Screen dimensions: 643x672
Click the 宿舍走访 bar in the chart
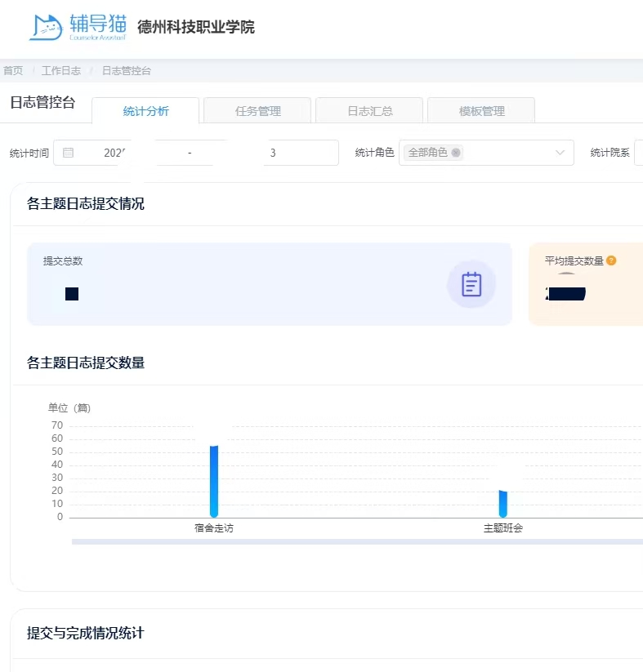(x=214, y=481)
